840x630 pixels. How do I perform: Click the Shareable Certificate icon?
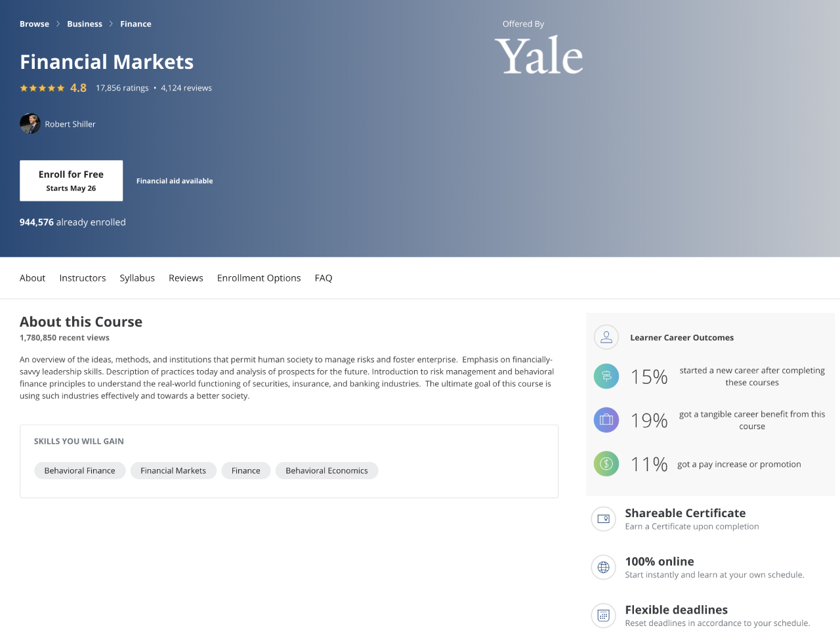click(x=604, y=519)
